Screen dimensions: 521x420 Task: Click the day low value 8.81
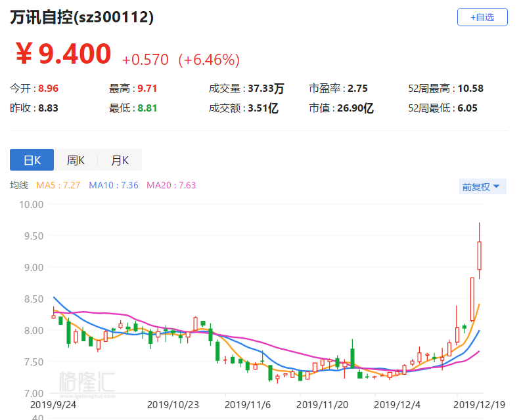click(147, 108)
